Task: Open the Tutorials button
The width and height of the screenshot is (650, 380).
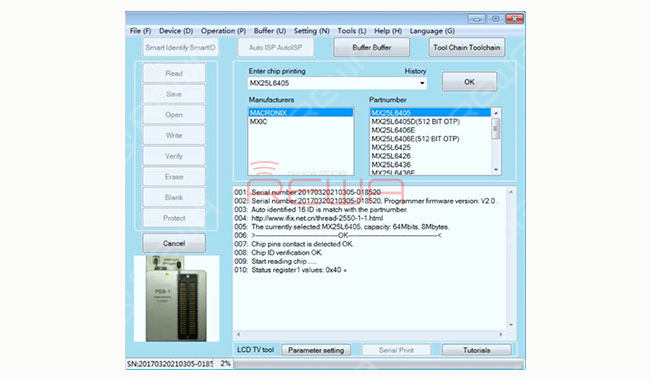Action: tap(477, 350)
